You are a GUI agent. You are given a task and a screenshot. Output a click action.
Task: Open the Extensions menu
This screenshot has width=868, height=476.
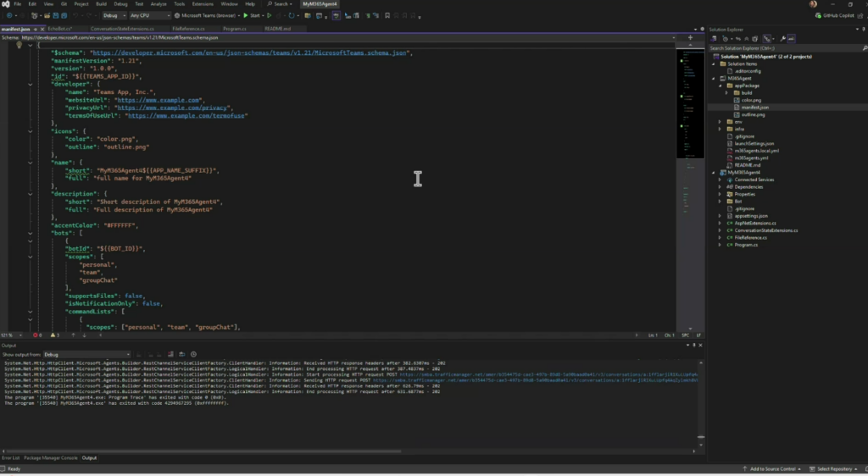pos(203,4)
